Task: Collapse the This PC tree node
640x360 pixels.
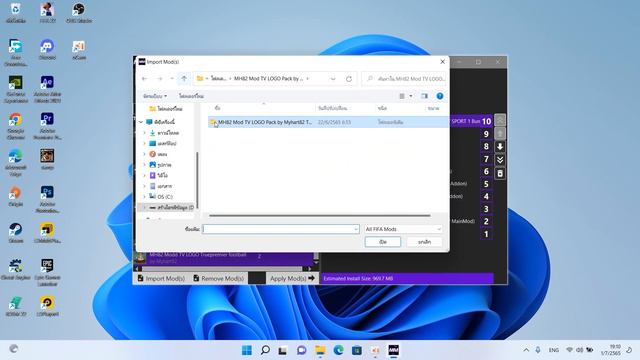Action: click(x=141, y=122)
